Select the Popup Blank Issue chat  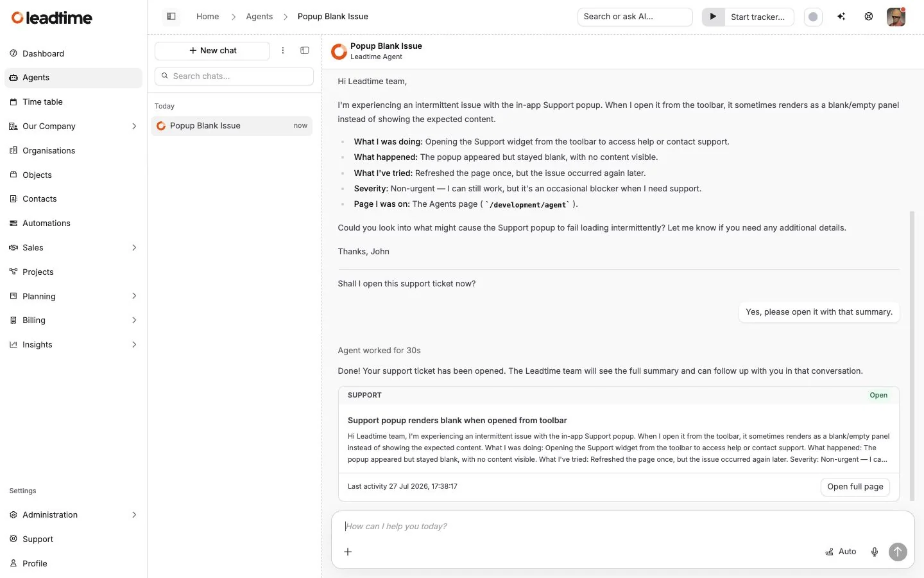click(232, 126)
